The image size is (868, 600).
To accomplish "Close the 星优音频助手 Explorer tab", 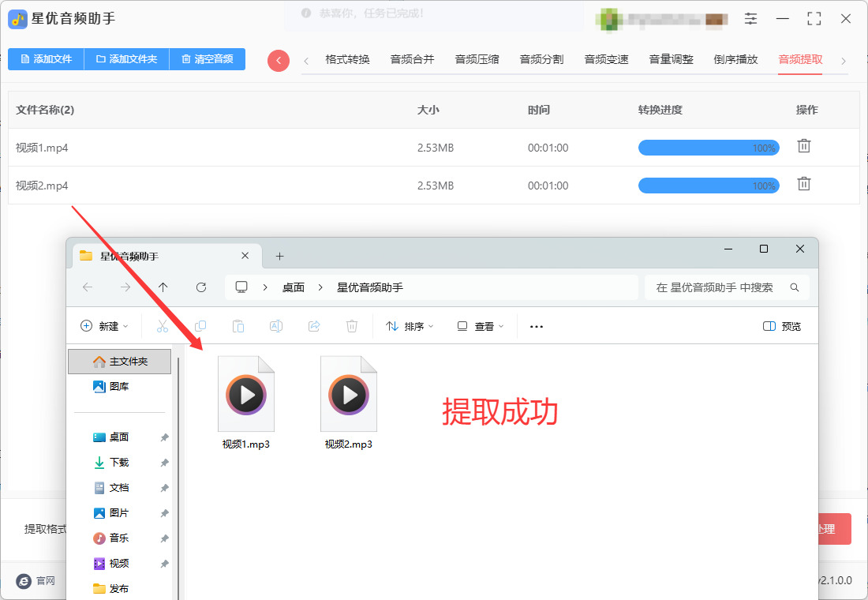I will click(x=245, y=256).
